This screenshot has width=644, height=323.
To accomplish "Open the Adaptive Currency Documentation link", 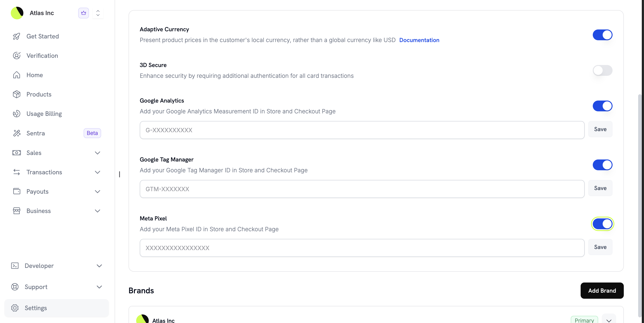I will point(419,40).
